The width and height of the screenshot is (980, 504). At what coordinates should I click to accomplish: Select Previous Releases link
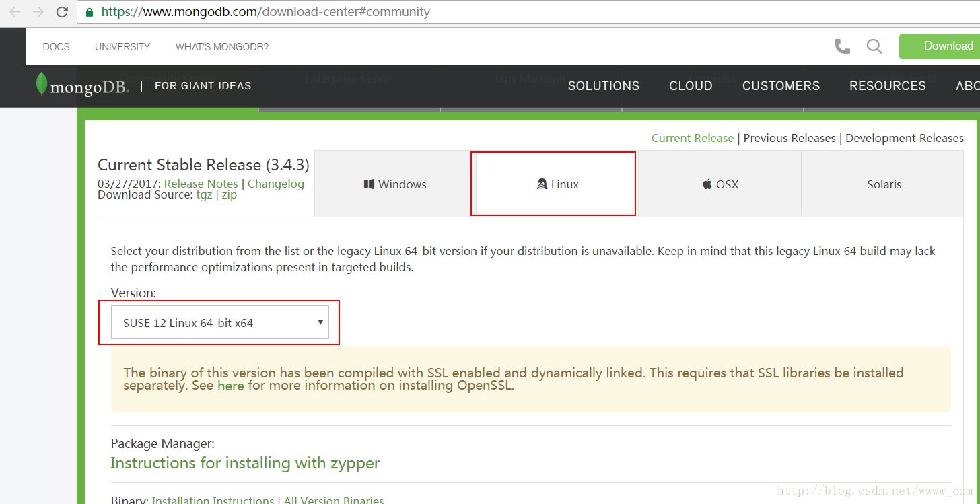[x=790, y=138]
